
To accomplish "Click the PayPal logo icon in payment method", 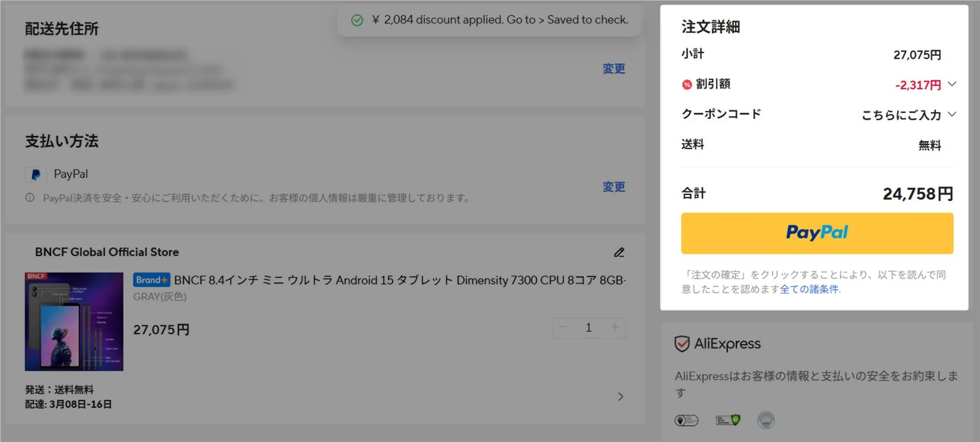I will (x=36, y=175).
